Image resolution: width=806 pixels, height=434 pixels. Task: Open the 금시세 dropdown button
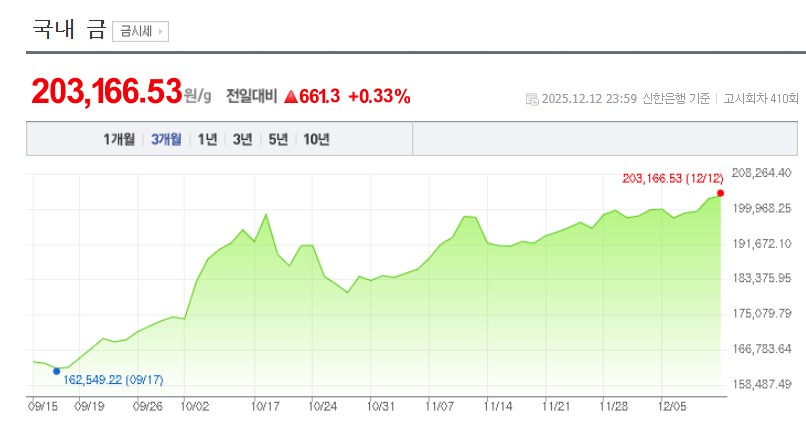pos(140,31)
